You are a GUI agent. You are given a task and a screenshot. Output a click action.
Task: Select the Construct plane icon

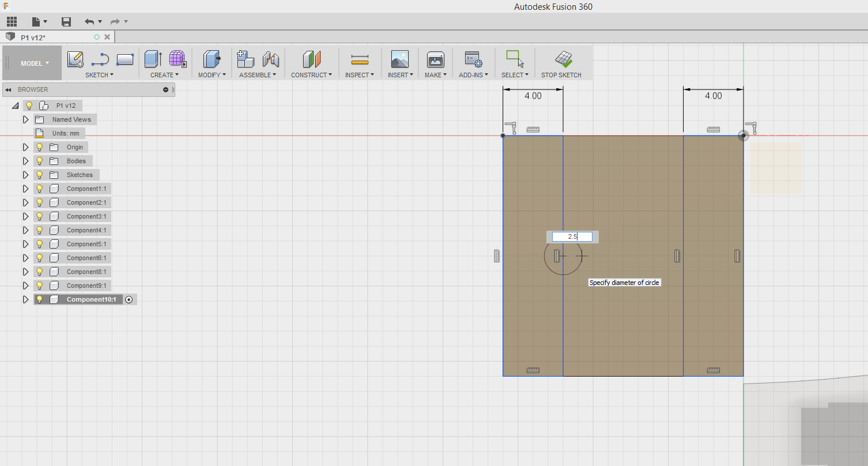coord(311,59)
